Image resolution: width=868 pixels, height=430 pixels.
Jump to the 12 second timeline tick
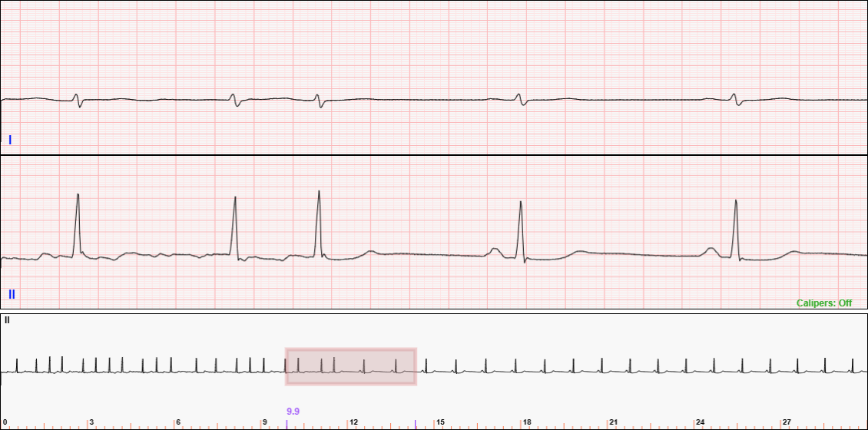pos(353,422)
